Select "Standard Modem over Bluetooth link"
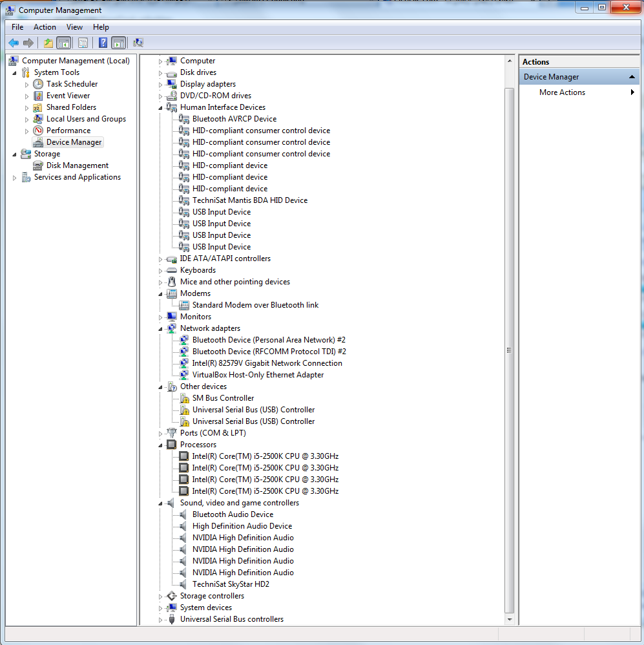Screen dimensions: 644x645 click(255, 305)
